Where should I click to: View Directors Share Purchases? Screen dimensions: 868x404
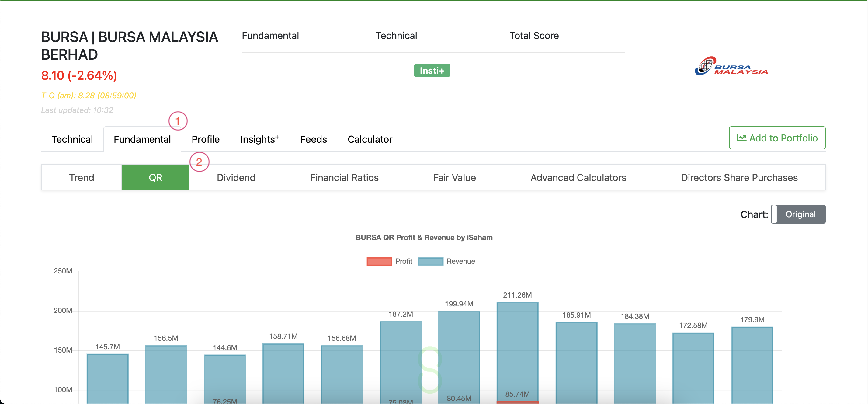[x=739, y=178]
